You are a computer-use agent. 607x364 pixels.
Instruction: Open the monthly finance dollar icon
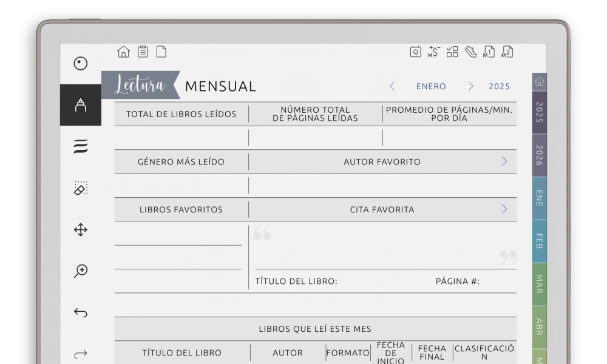click(433, 52)
